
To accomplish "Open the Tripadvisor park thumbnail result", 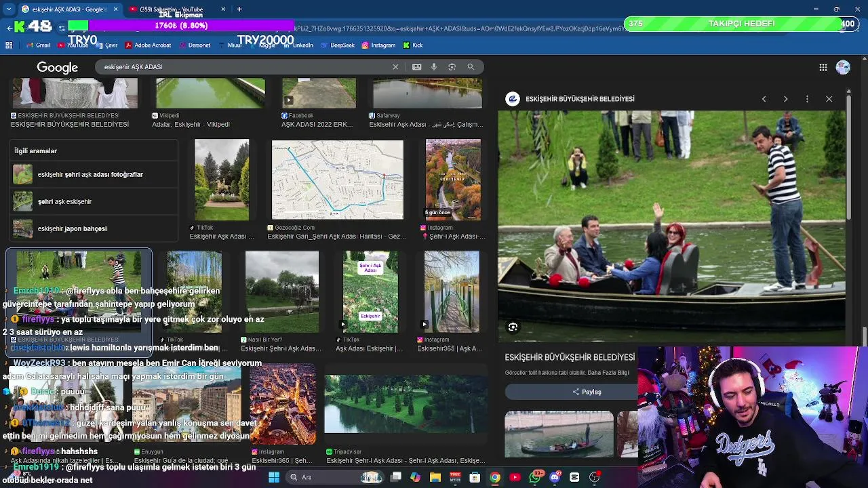I will [406, 404].
